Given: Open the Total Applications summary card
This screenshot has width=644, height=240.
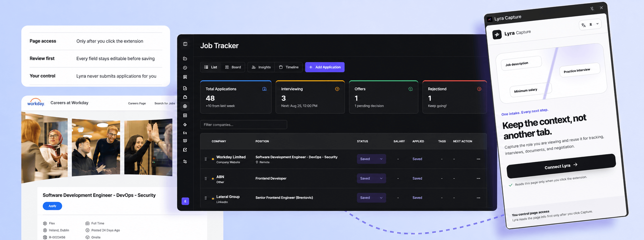Looking at the screenshot, I should (236, 97).
